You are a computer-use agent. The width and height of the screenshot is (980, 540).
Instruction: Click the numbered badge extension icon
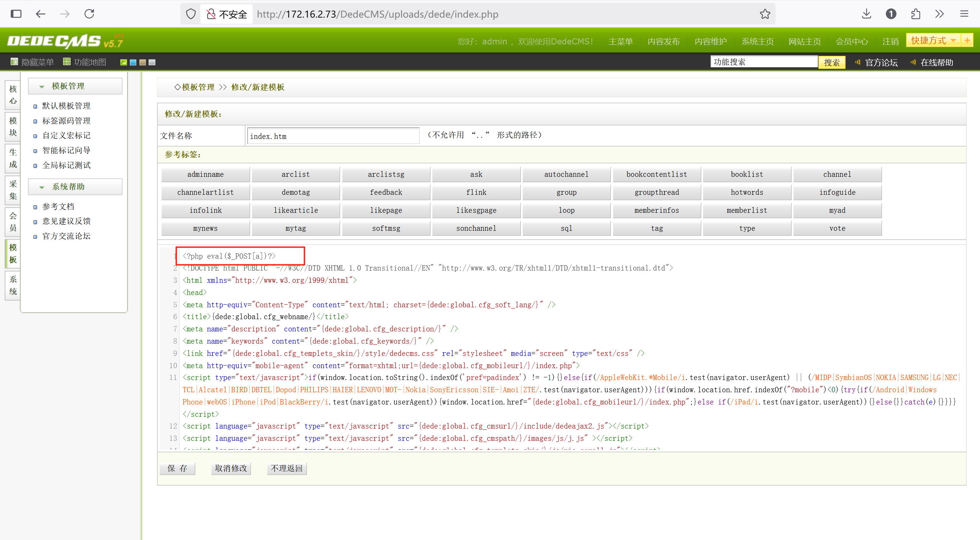click(891, 14)
